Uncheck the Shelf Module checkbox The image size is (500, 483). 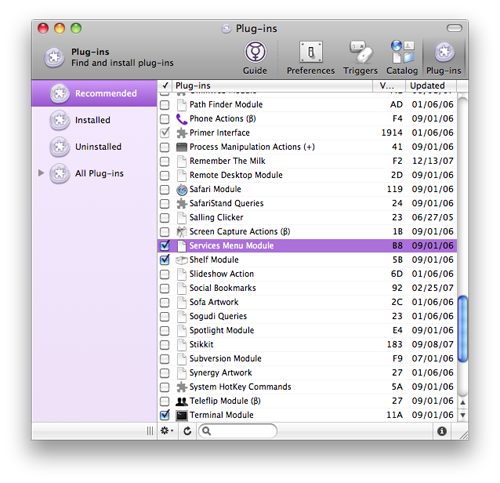(165, 260)
